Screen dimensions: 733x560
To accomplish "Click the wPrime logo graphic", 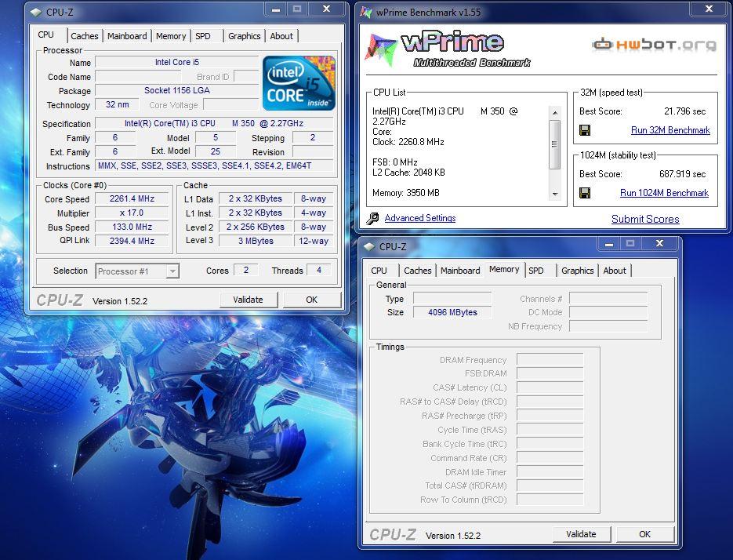I will click(447, 49).
